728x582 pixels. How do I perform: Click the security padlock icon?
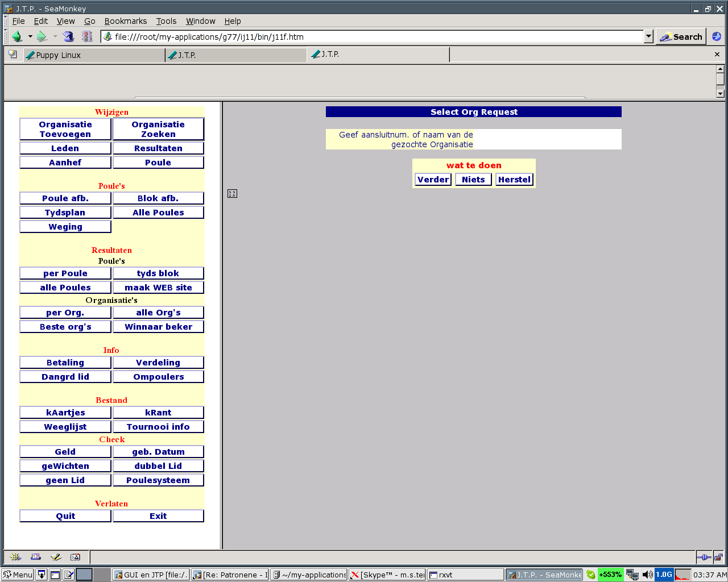tap(719, 557)
